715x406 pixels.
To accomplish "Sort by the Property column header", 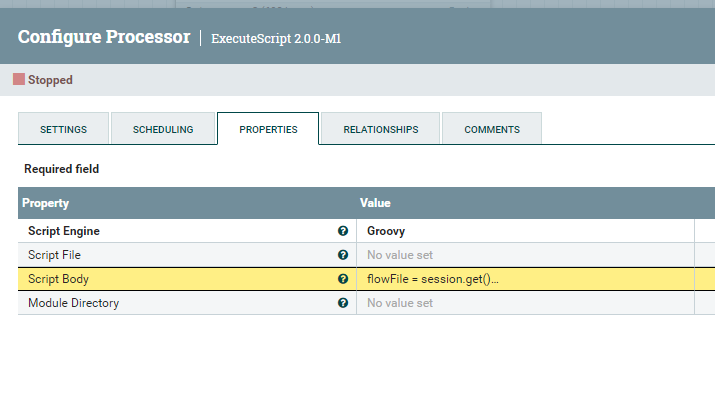I will click(45, 203).
